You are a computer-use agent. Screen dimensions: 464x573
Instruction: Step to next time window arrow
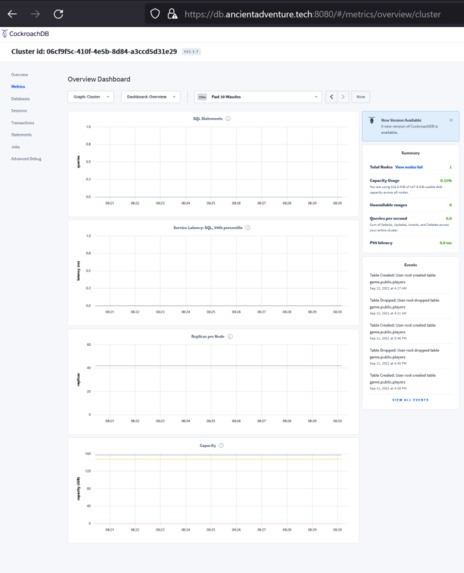(343, 97)
